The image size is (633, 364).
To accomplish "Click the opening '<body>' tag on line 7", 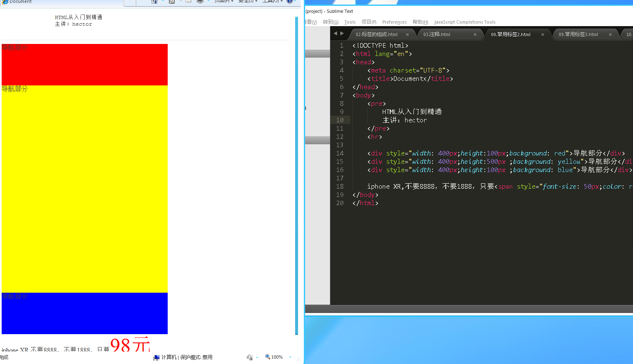I will point(364,95).
